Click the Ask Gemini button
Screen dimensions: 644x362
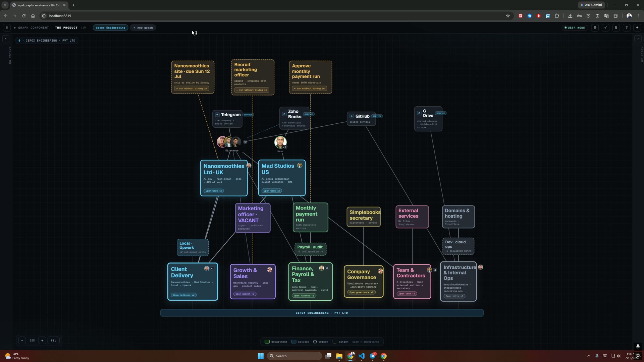(591, 5)
